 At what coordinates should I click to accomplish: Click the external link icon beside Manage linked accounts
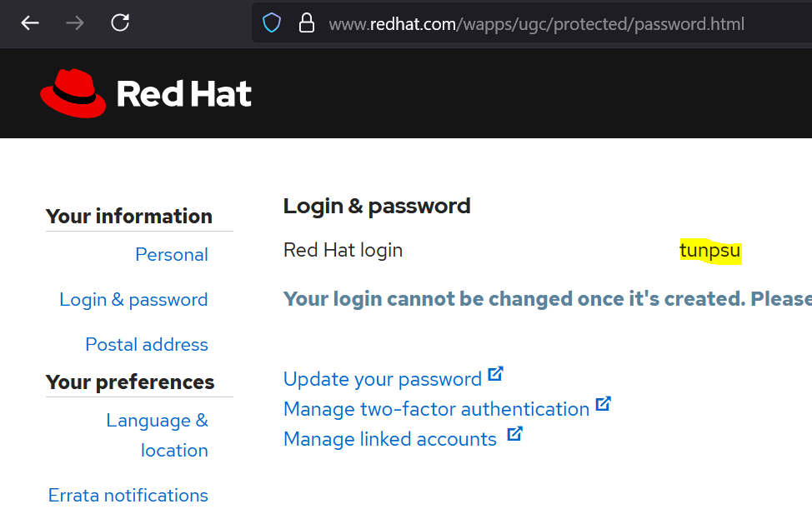pyautogui.click(x=514, y=434)
